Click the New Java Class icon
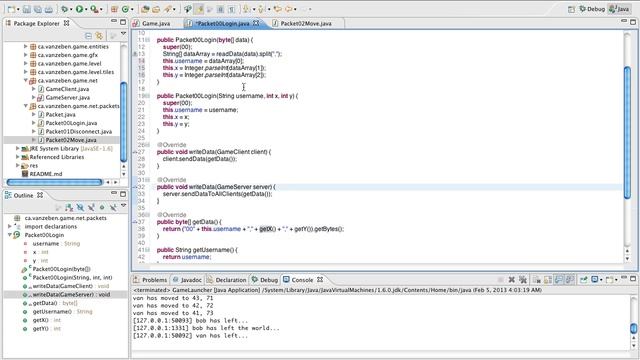The height and width of the screenshot is (360, 640). [x=125, y=9]
